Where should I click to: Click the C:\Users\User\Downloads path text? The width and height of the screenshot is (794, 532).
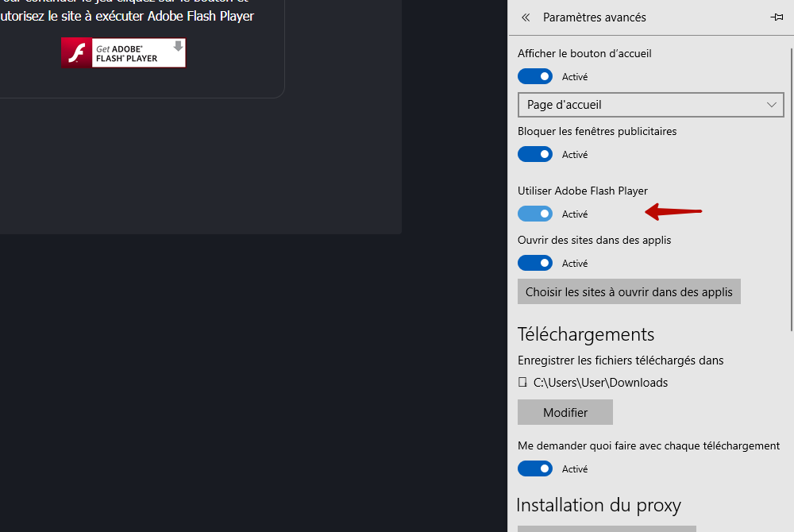(600, 383)
